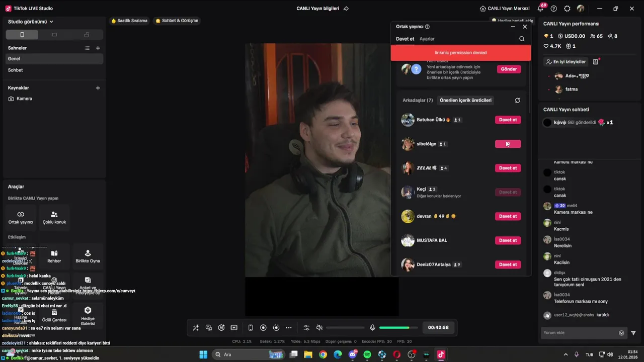Image resolution: width=644 pixels, height=362 pixels.
Task: Click the phone preview icon in bottom toolbar
Action: (251, 328)
